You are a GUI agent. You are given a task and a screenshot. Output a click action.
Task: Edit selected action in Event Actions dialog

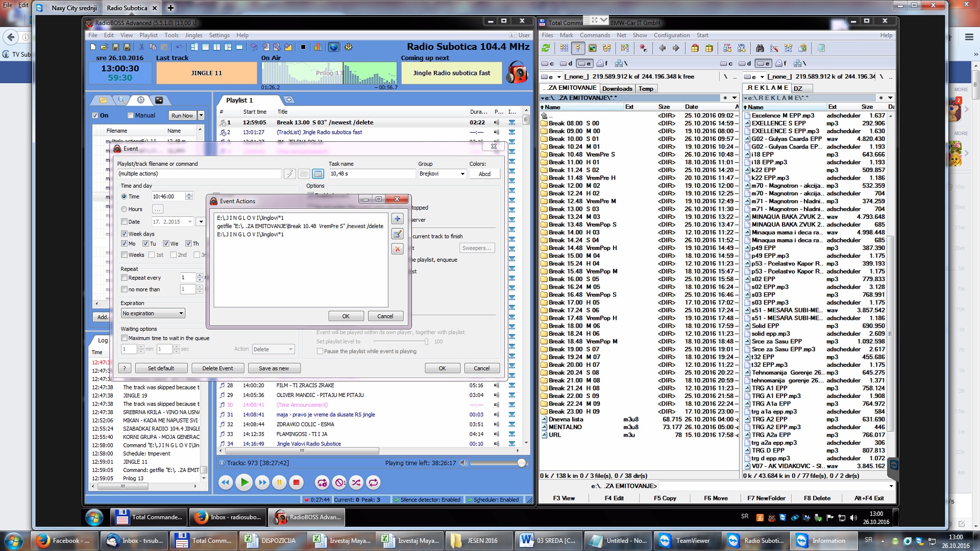(x=397, y=234)
